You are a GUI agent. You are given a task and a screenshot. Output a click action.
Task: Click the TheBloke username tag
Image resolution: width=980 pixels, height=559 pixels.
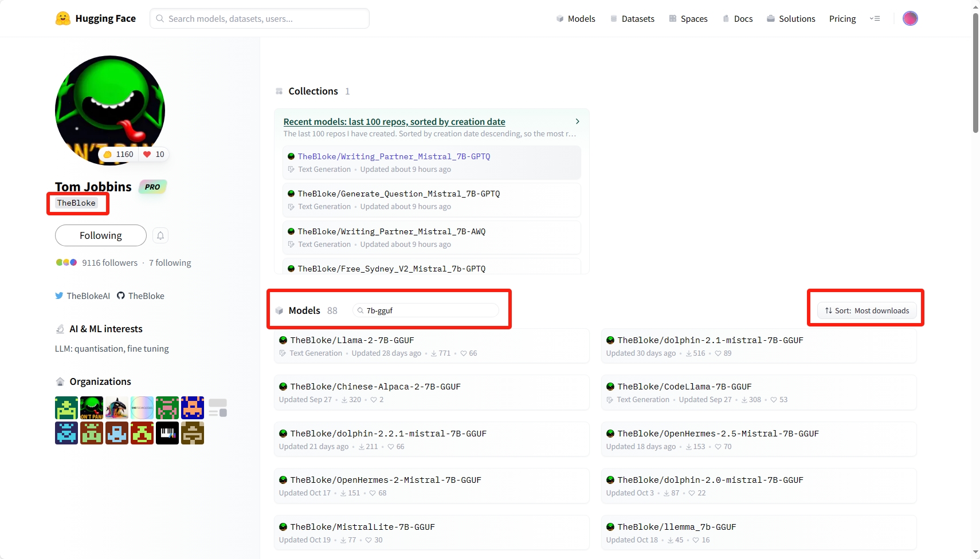click(x=76, y=203)
